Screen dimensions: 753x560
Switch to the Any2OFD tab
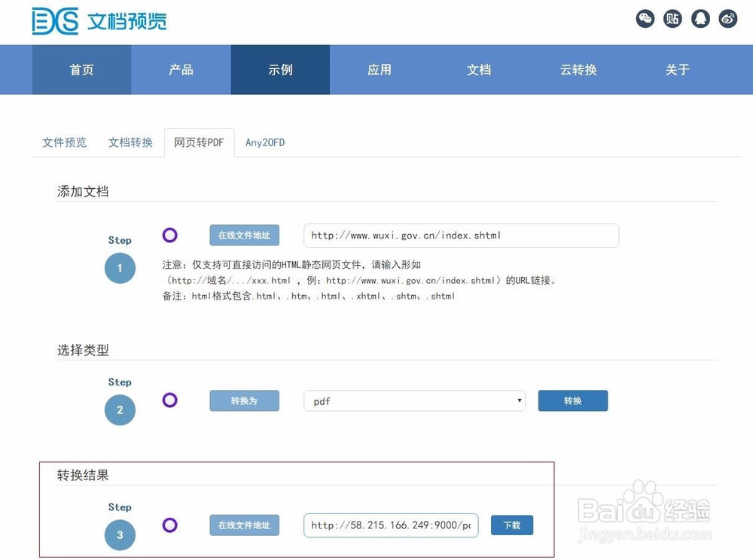[x=265, y=142]
